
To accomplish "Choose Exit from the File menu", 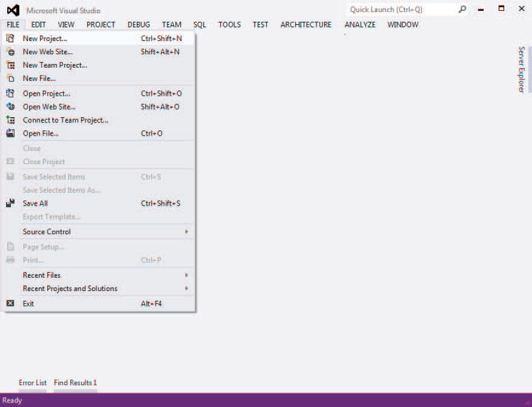I will [99, 304].
